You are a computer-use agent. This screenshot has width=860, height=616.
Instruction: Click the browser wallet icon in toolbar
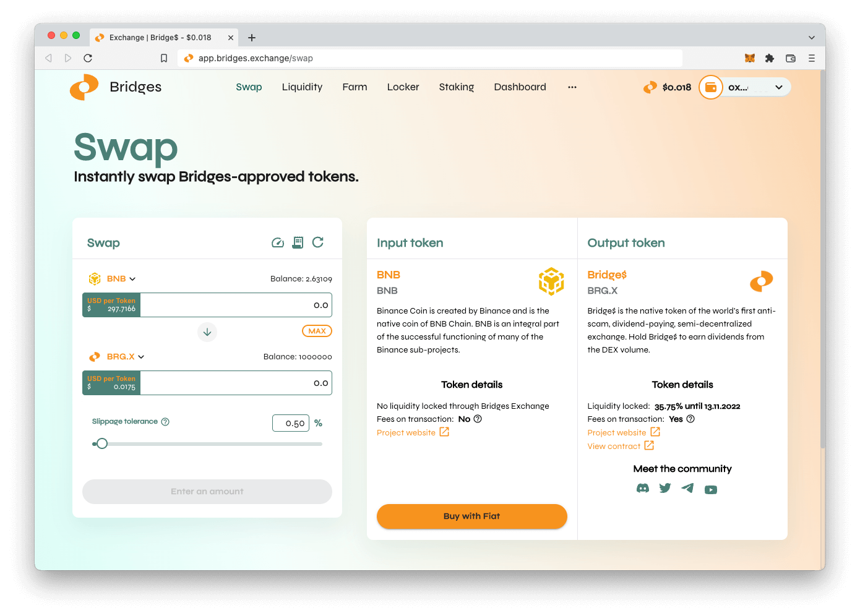click(791, 58)
